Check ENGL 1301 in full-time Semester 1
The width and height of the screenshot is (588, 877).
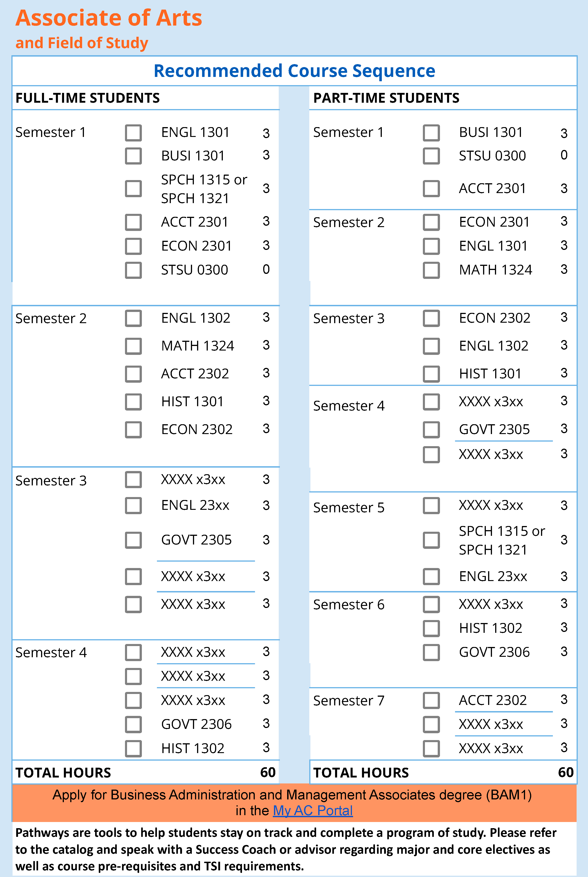pos(133,133)
